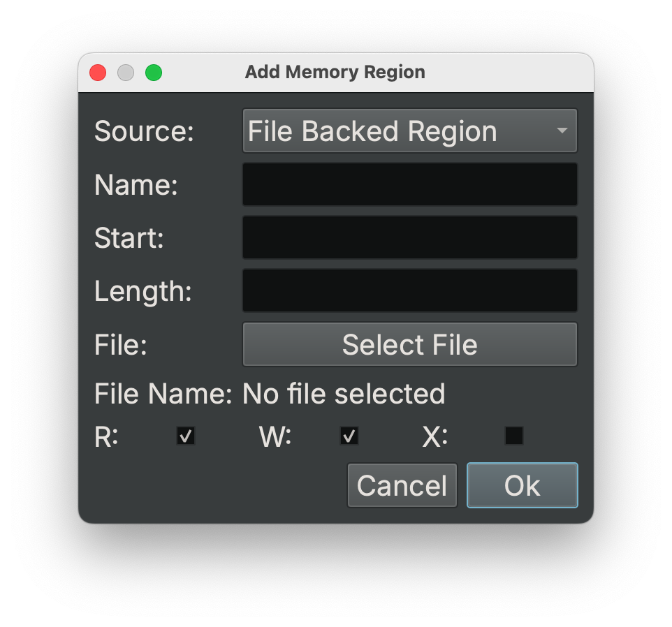Click the yellow minimize traffic light
The width and height of the screenshot is (672, 627).
126,73
